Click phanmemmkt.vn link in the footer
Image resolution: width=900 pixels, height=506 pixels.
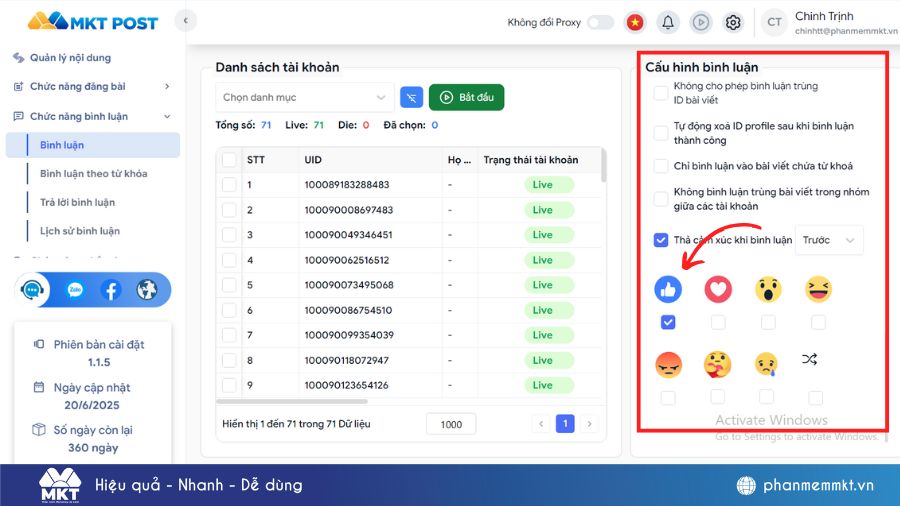click(818, 485)
